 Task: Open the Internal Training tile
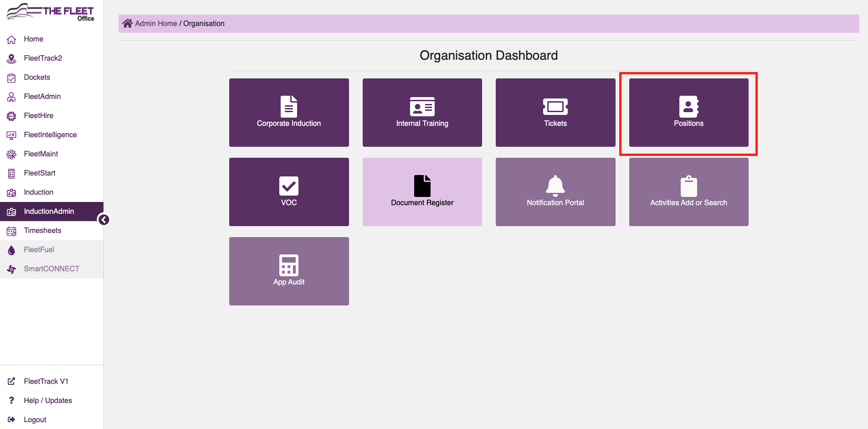(422, 113)
